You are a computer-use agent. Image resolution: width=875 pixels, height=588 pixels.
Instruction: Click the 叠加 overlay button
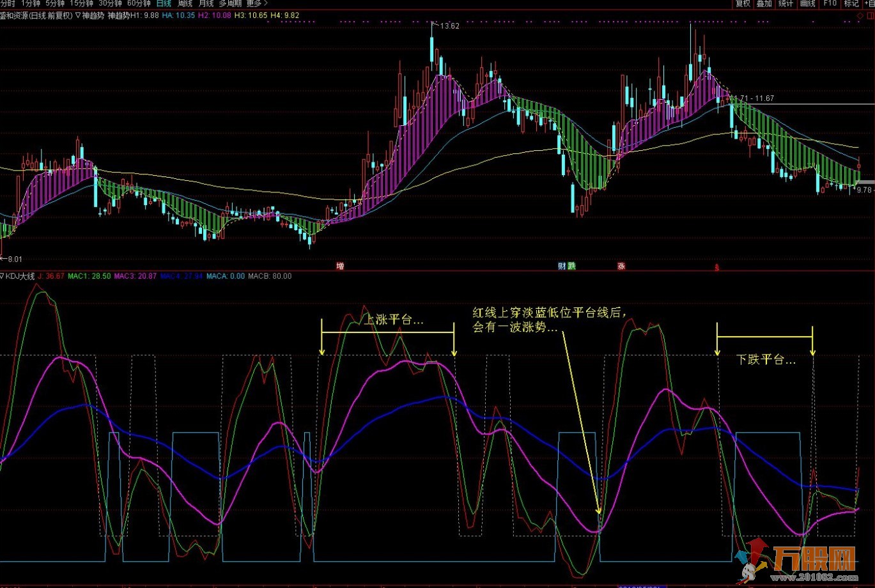tap(764, 4)
